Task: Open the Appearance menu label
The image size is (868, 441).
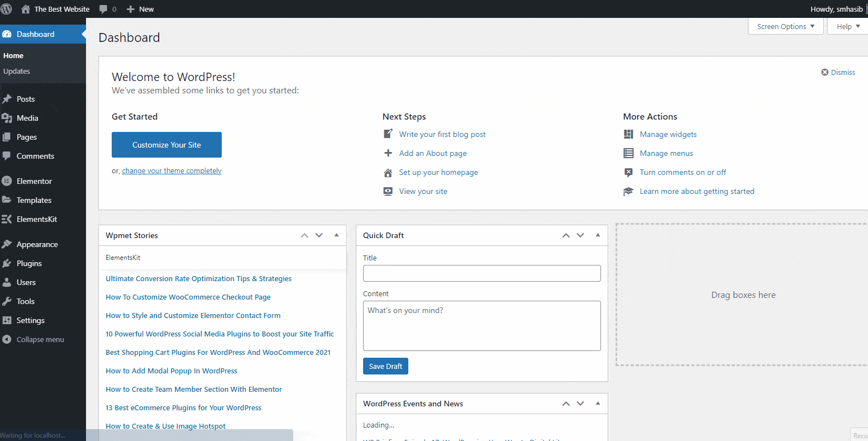Action: tap(37, 244)
